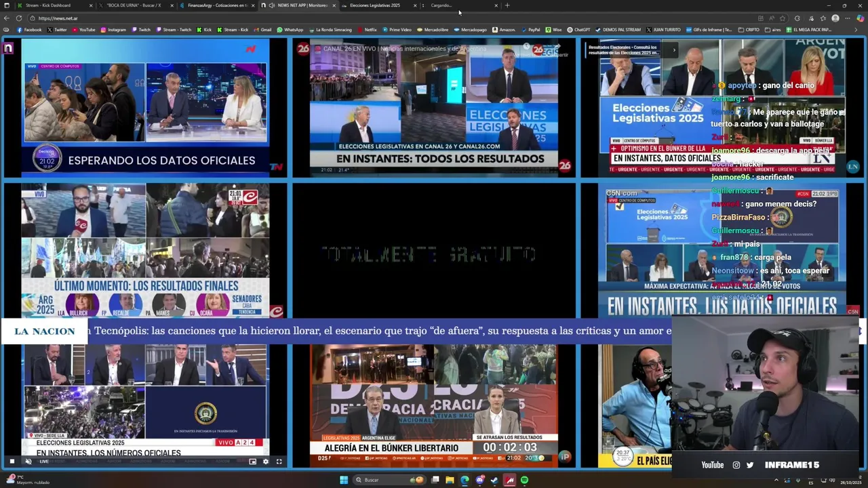Toggle picture-in-picture on the player

(252, 462)
